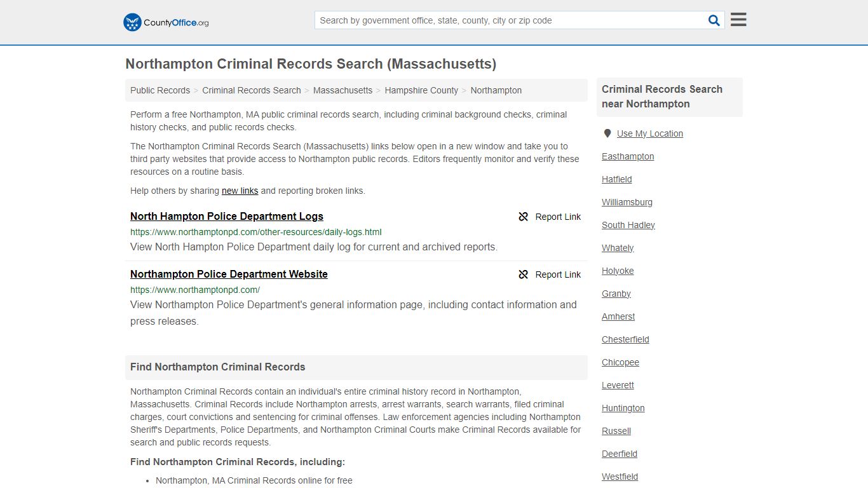Open Hampshire County breadcrumb
868x488 pixels.
[x=421, y=90]
